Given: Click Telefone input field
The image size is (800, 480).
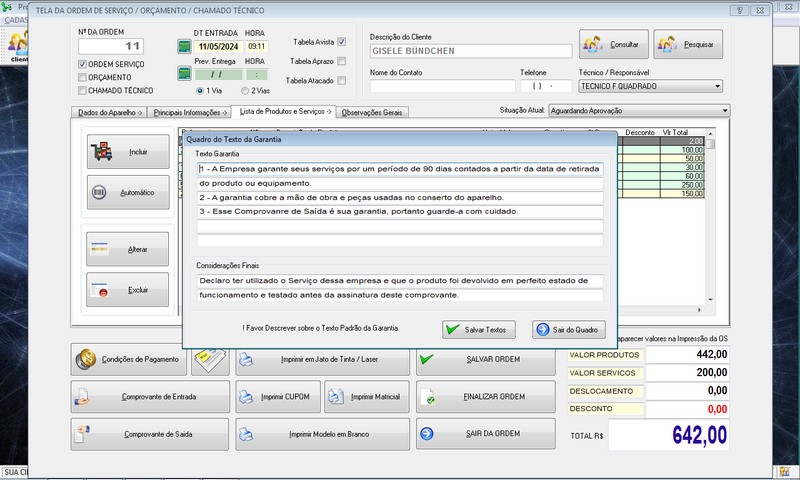Looking at the screenshot, I should [546, 86].
